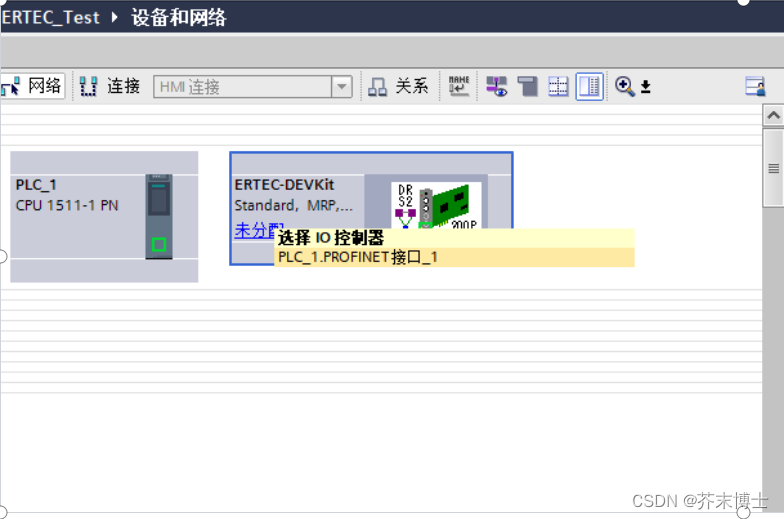Toggle the show address labels icon
Screen dimensions: 784x519
click(496, 86)
